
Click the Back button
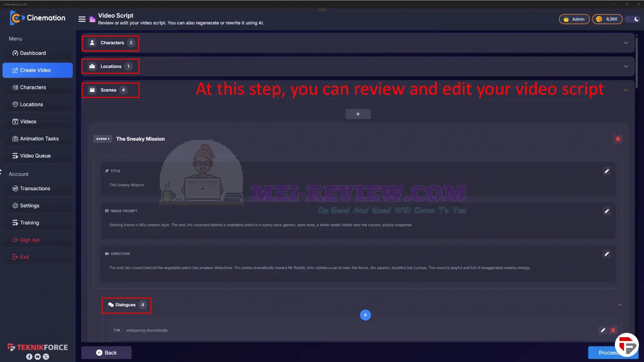pyautogui.click(x=106, y=353)
